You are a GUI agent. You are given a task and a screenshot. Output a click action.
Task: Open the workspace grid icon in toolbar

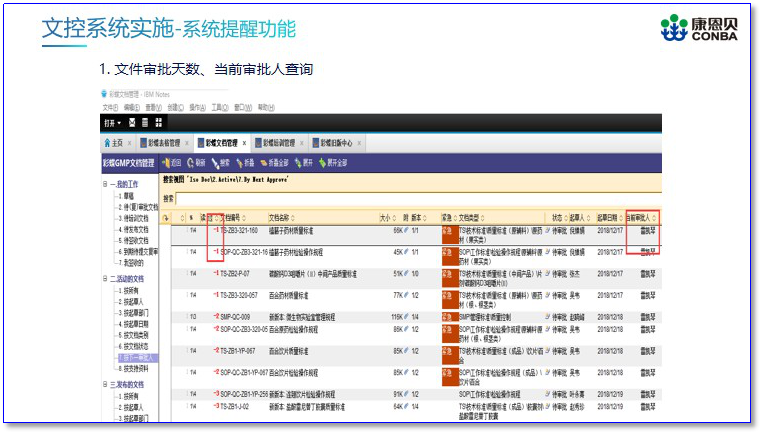pyautogui.click(x=159, y=122)
